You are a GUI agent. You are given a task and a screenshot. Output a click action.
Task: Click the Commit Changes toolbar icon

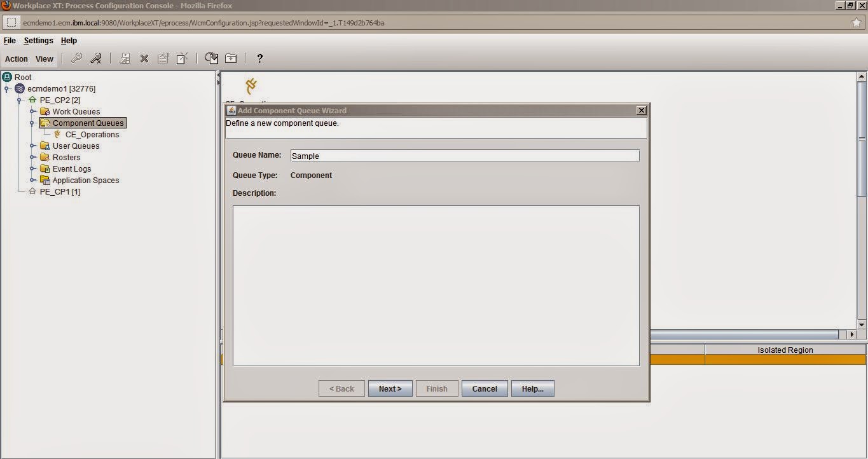211,58
